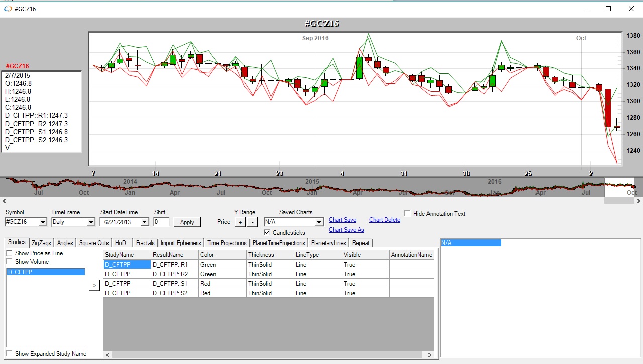
Task: Click the arrow button beside the study list
Action: coord(94,285)
